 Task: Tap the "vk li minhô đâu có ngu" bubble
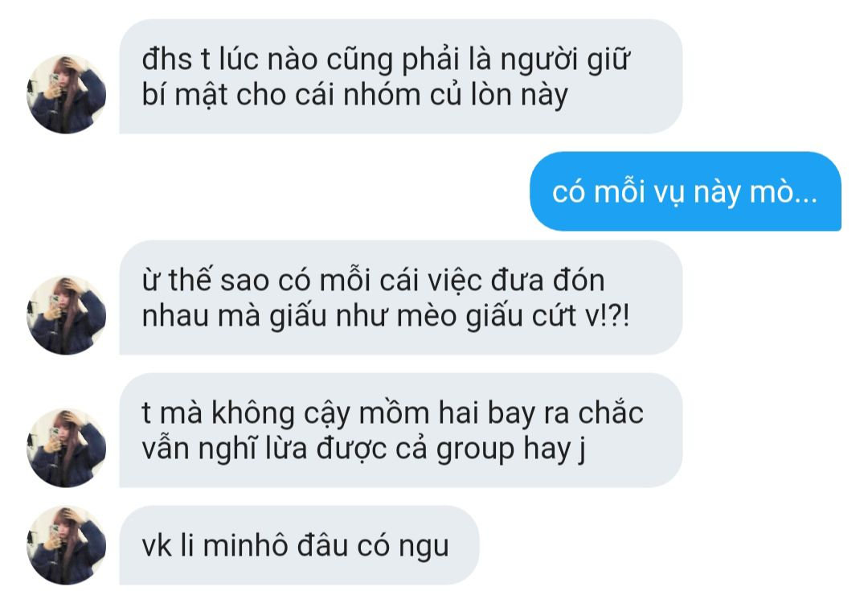(x=299, y=545)
